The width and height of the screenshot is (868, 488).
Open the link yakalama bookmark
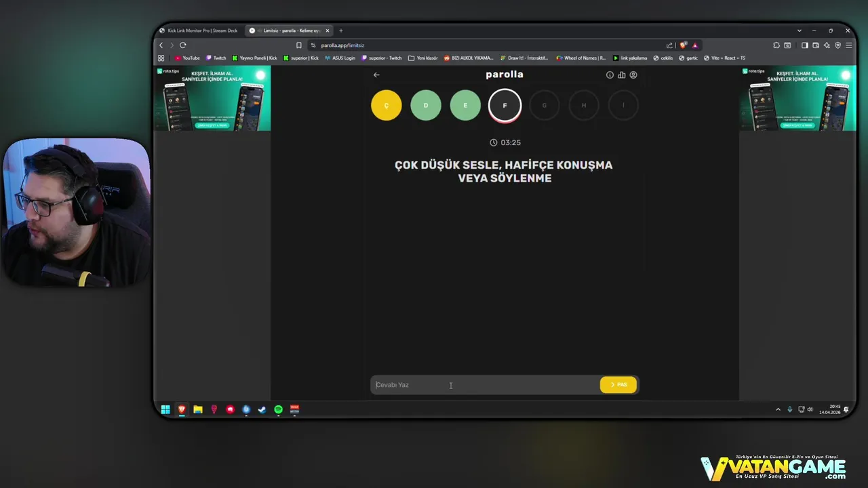coord(630,58)
